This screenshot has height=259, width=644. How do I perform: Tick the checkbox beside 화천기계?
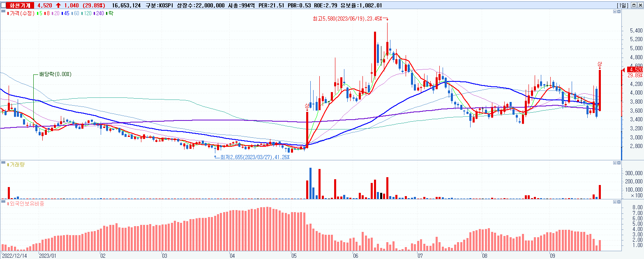pyautogui.click(x=4, y=5)
